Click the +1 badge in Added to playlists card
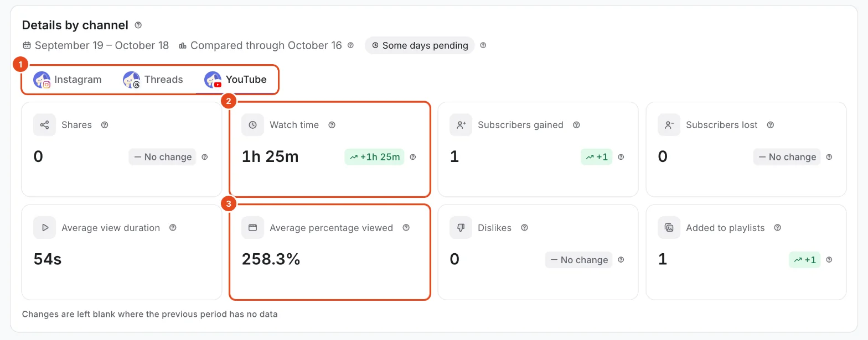 [x=804, y=260]
